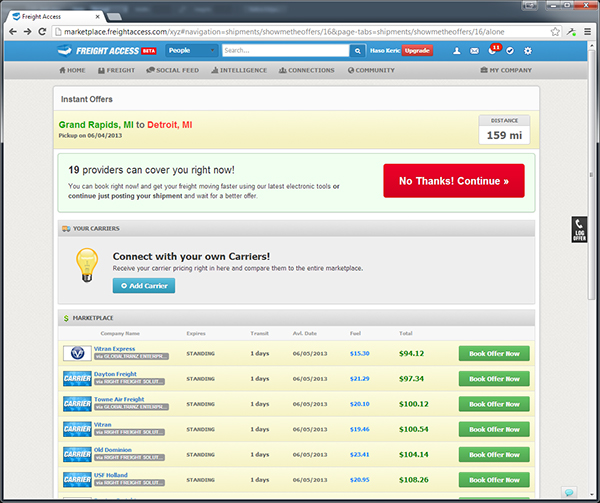The image size is (600, 503).
Task: Book the USF Holland $108.26 offer
Action: coord(494,480)
